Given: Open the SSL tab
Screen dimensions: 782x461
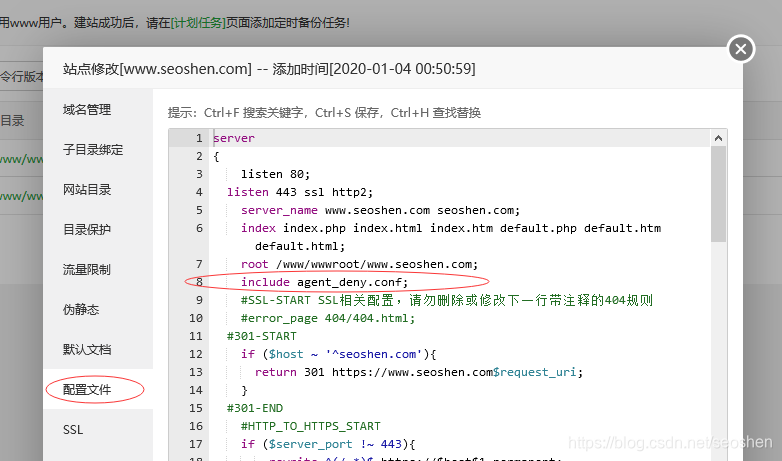Looking at the screenshot, I should (73, 430).
